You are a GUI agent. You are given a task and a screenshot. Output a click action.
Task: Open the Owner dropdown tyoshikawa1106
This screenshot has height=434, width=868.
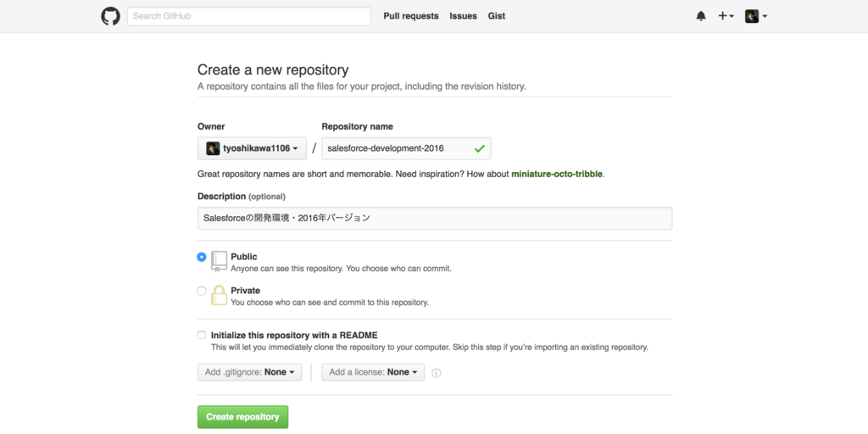(252, 148)
